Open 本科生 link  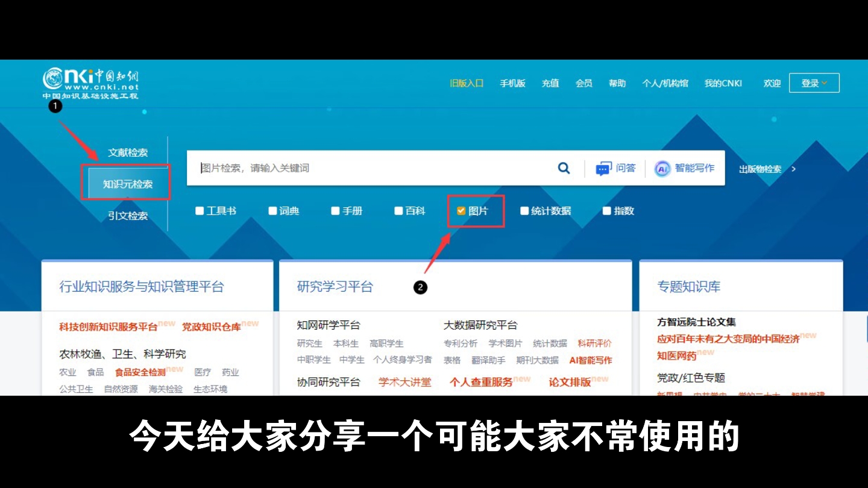point(346,343)
